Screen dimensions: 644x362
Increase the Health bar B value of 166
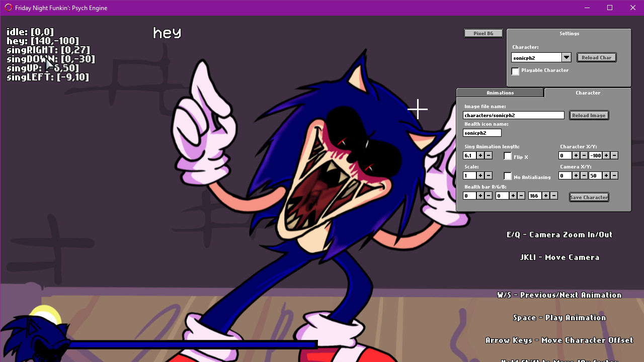546,196
